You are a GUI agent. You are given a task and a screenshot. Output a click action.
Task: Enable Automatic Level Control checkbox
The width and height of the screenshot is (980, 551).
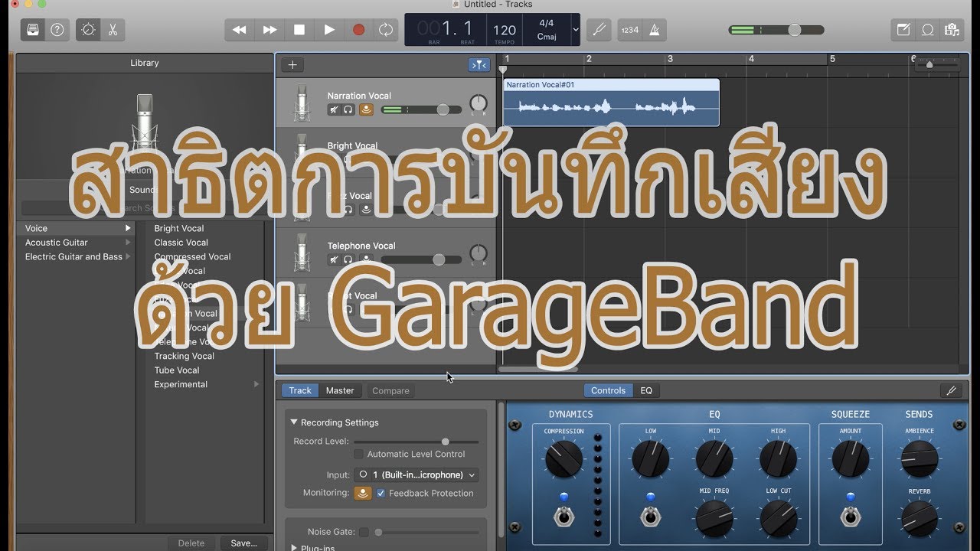(358, 454)
